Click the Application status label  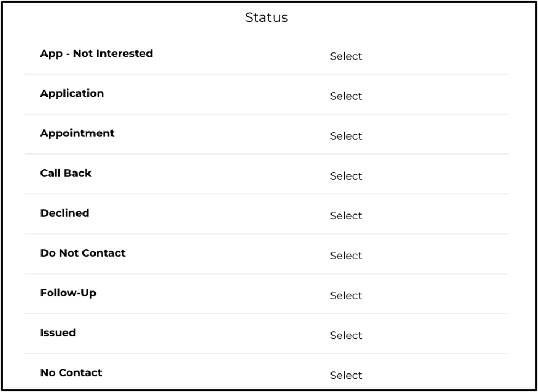pos(72,94)
